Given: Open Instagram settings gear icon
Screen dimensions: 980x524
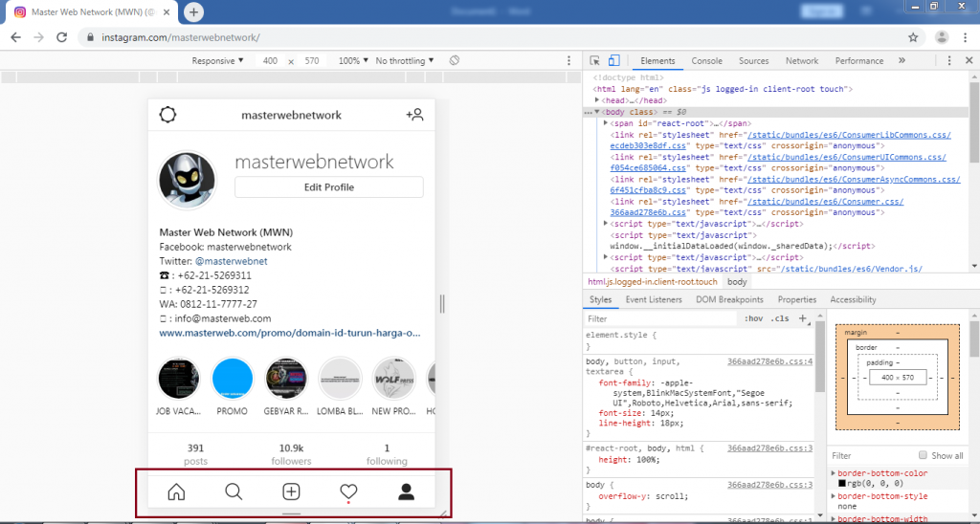Looking at the screenshot, I should point(167,115).
